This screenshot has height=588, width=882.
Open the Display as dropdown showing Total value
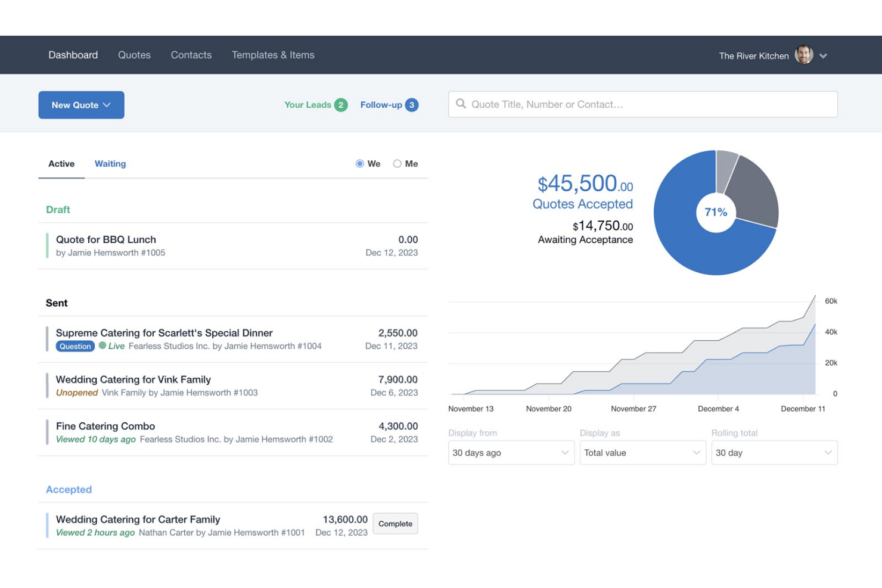[642, 452]
